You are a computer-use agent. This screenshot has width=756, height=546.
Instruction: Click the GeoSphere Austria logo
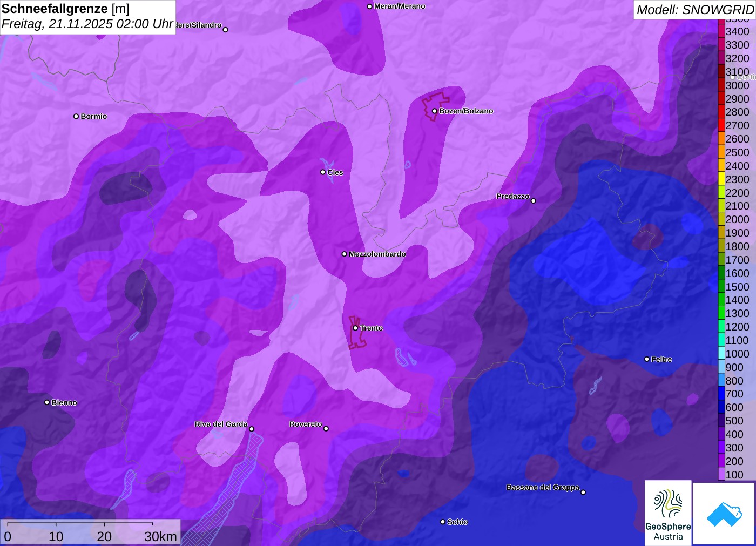668,513
